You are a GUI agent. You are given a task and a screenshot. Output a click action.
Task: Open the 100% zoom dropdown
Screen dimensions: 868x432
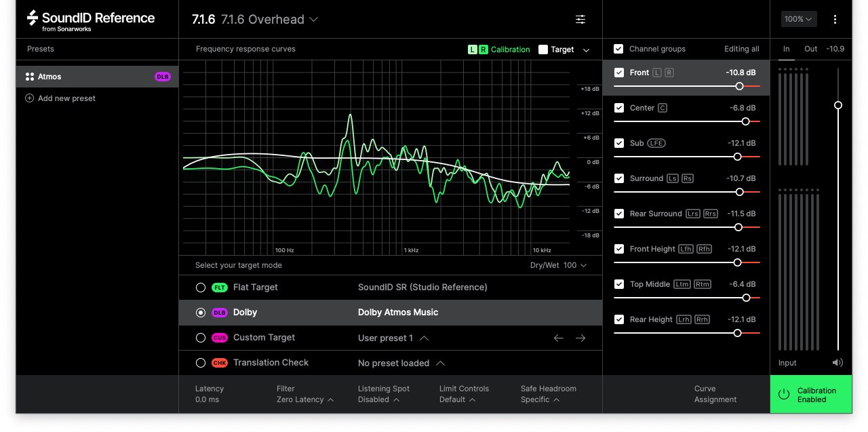click(799, 19)
